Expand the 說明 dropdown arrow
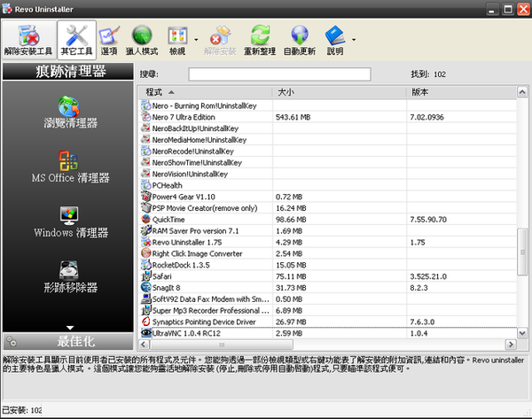The height and width of the screenshot is (419, 532). (354, 40)
